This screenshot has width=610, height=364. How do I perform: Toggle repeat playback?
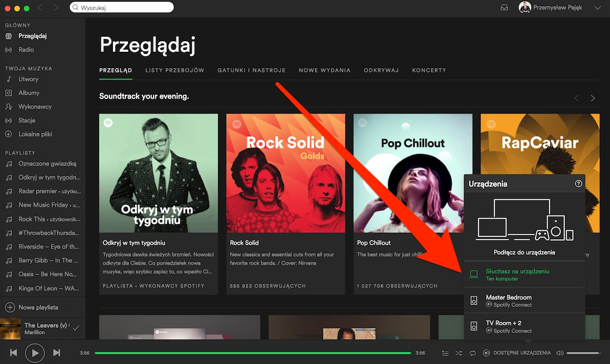tap(472, 353)
